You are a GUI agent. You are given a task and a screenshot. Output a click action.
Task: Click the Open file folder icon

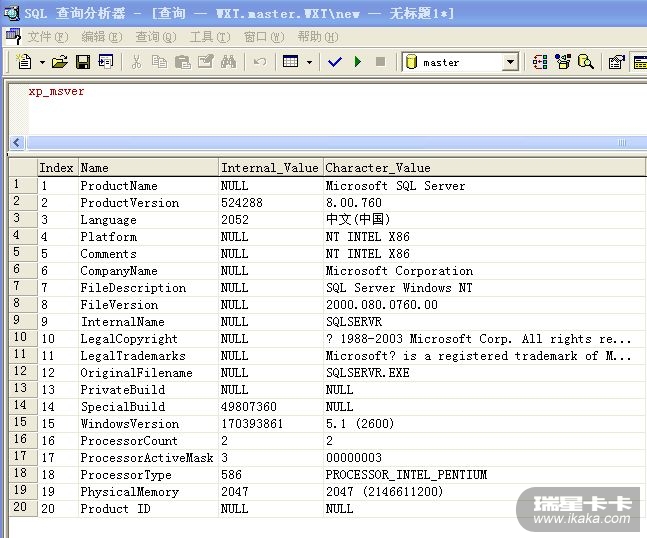click(x=60, y=62)
